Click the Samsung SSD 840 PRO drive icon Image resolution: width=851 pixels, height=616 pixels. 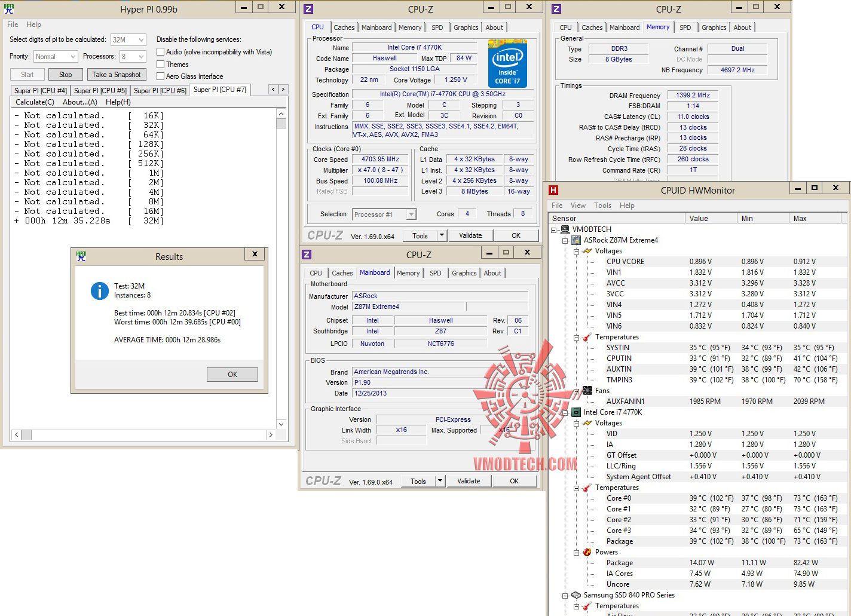[x=576, y=595]
